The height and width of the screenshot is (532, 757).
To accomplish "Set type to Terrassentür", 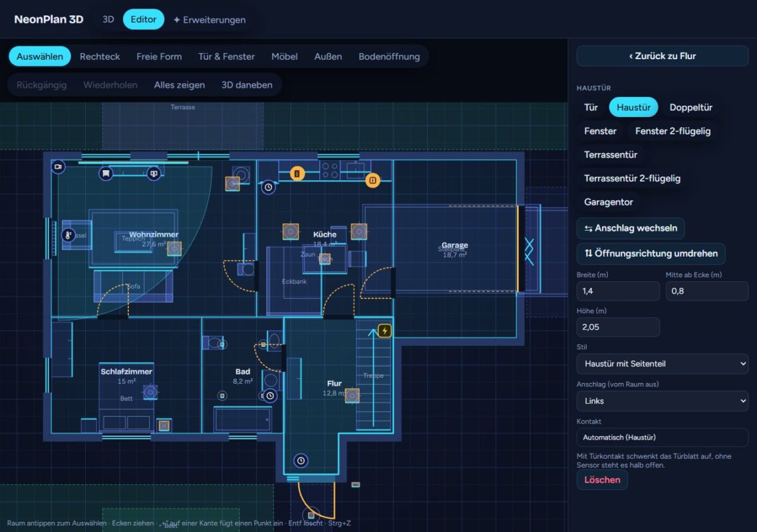I will click(x=611, y=154).
